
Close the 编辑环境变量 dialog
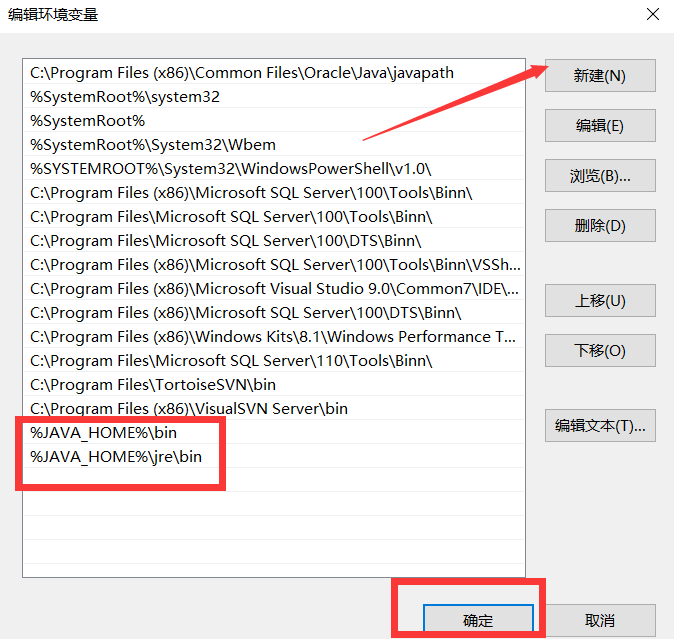click(x=653, y=15)
